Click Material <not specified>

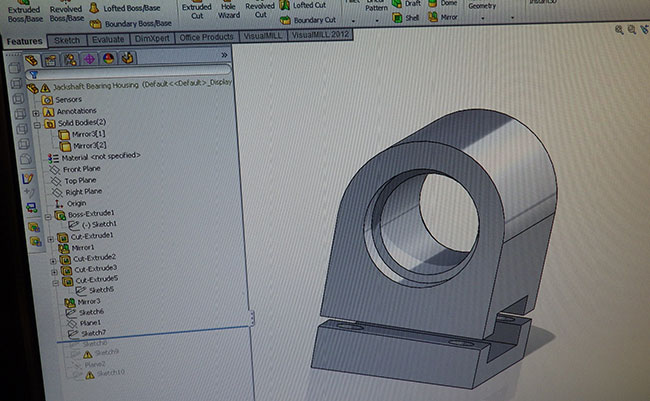click(94, 157)
